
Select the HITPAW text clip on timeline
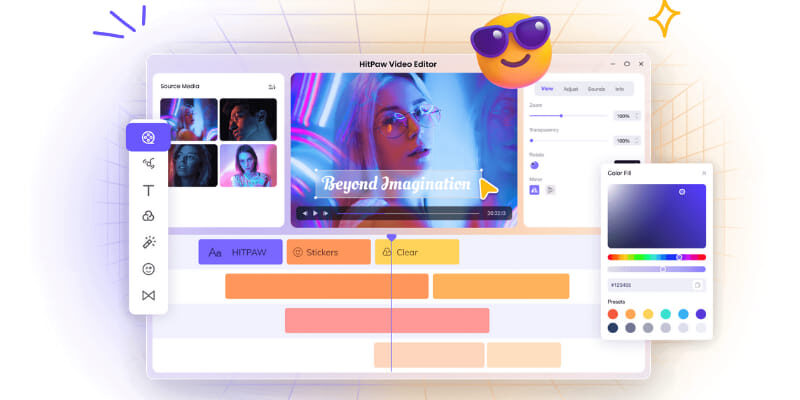(240, 252)
